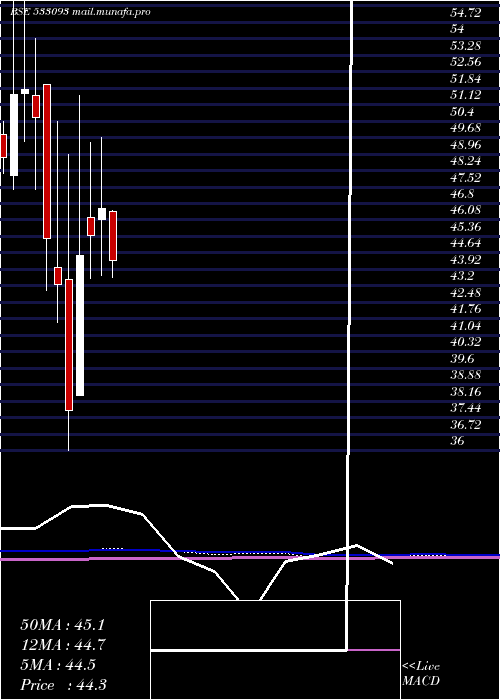Click the 36 axis label

tap(458, 441)
